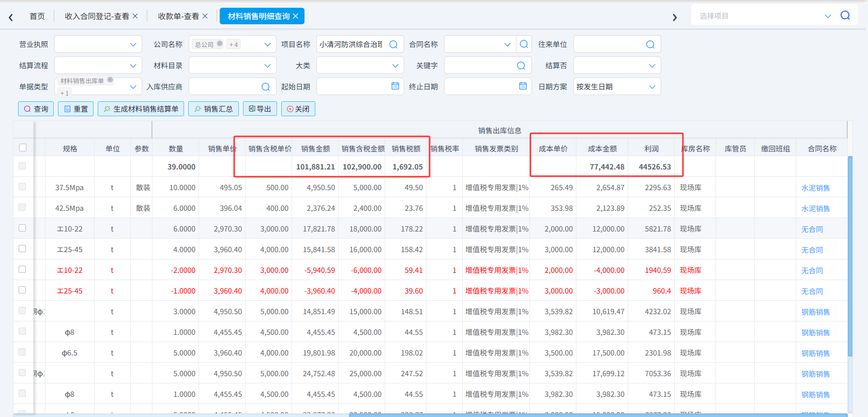Close the 收款单-查看 tab

tap(205, 16)
